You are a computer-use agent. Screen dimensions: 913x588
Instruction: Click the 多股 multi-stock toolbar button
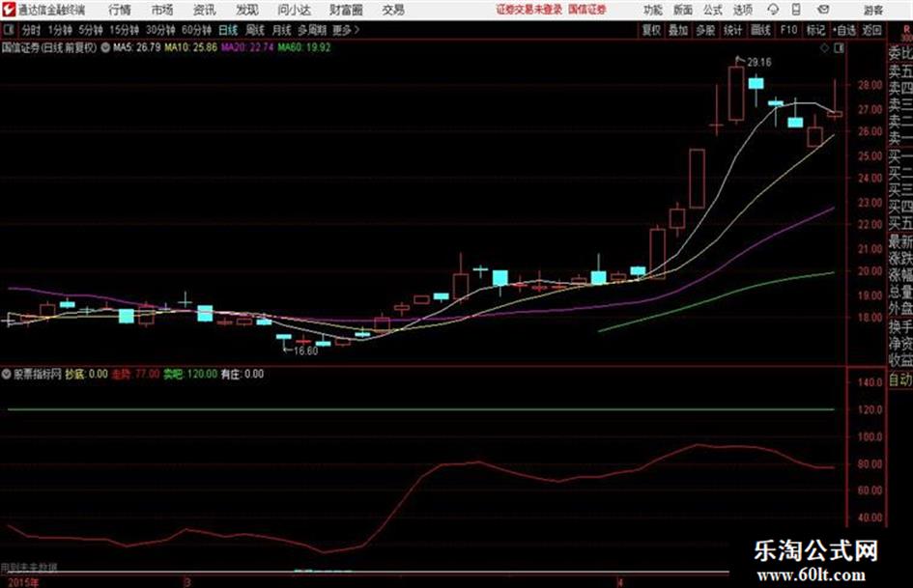tap(705, 30)
